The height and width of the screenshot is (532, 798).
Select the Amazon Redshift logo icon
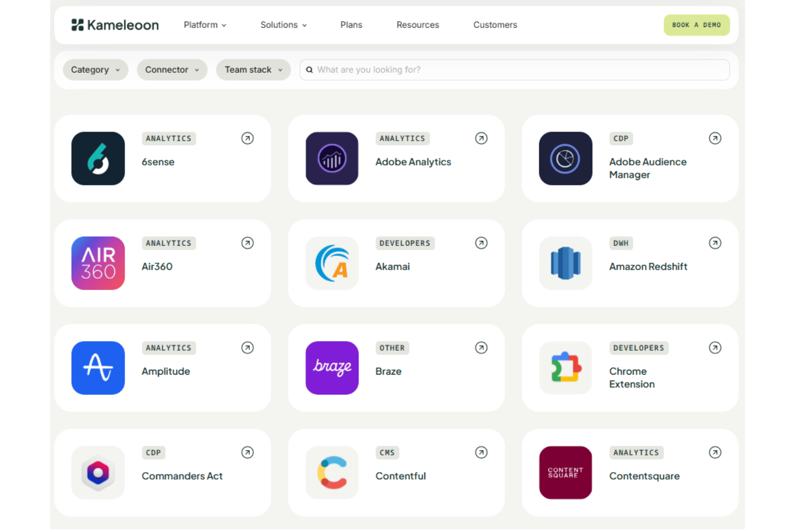coord(566,263)
